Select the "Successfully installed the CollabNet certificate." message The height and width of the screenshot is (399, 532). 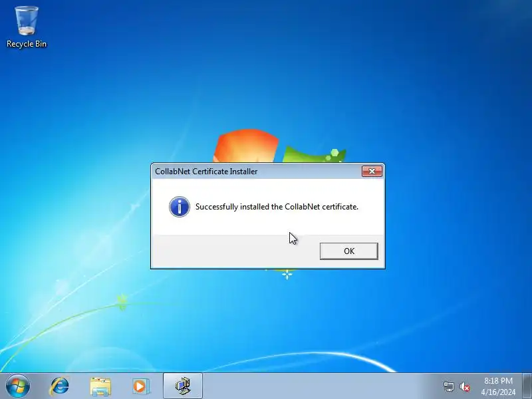coord(277,207)
